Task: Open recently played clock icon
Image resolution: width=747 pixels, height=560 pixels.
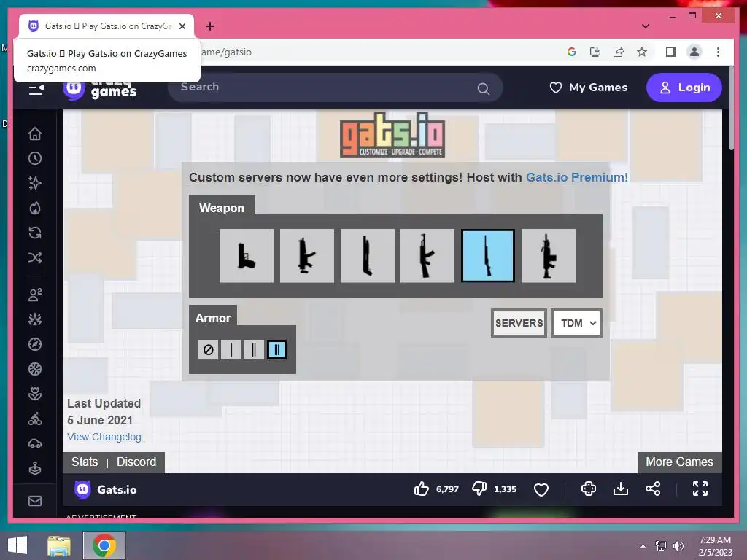Action: click(35, 158)
